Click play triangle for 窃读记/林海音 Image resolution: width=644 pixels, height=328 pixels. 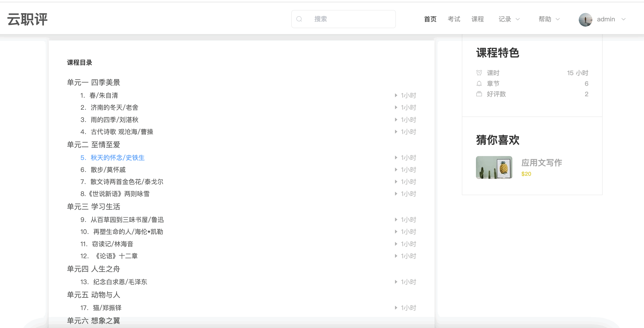[396, 244]
